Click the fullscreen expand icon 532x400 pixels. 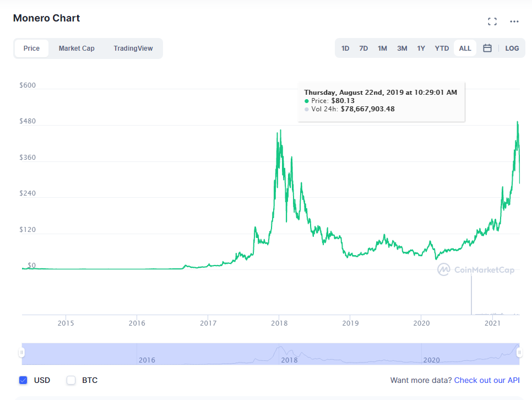coord(492,21)
